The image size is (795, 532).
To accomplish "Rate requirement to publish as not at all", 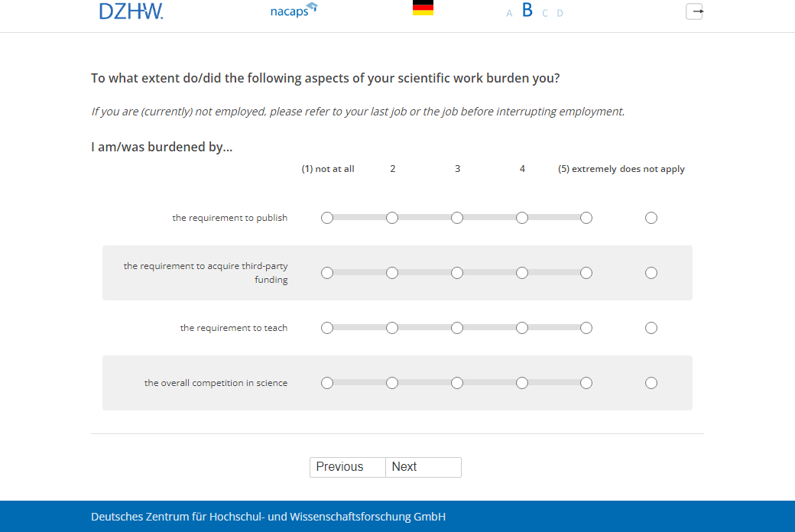I will 327,218.
